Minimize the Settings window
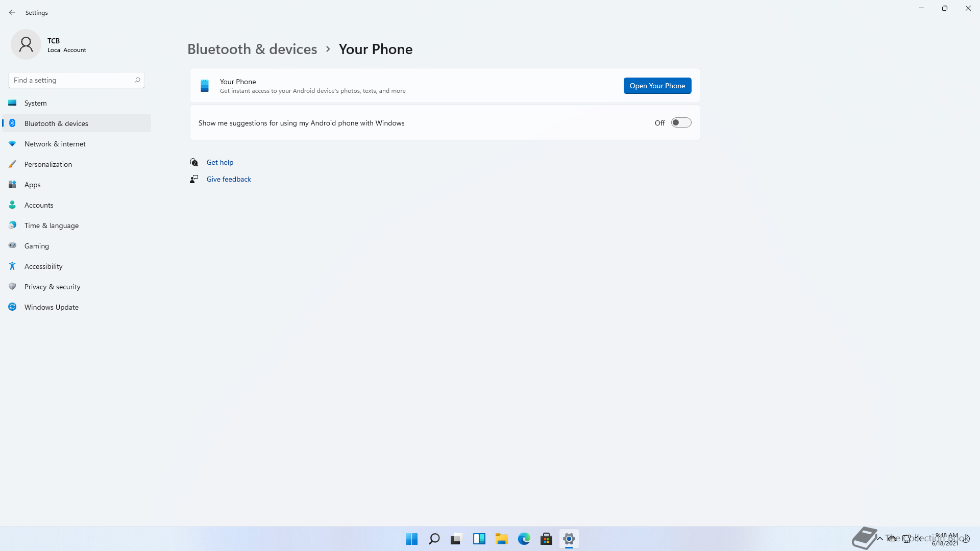Viewport: 980px width, 551px height. click(921, 8)
